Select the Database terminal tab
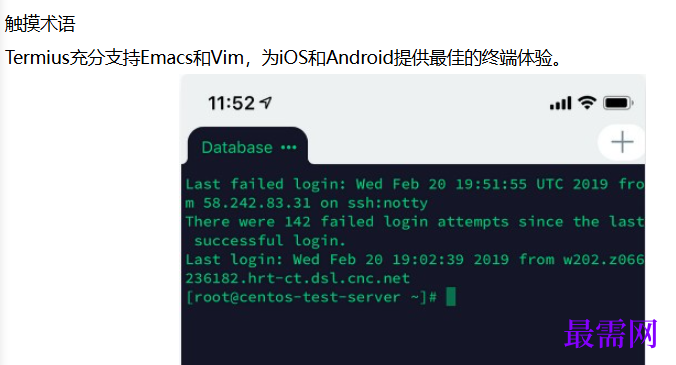The image size is (676, 365). (248, 147)
